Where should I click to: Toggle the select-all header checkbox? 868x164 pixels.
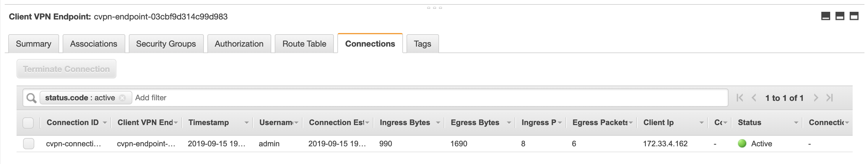pyautogui.click(x=28, y=123)
